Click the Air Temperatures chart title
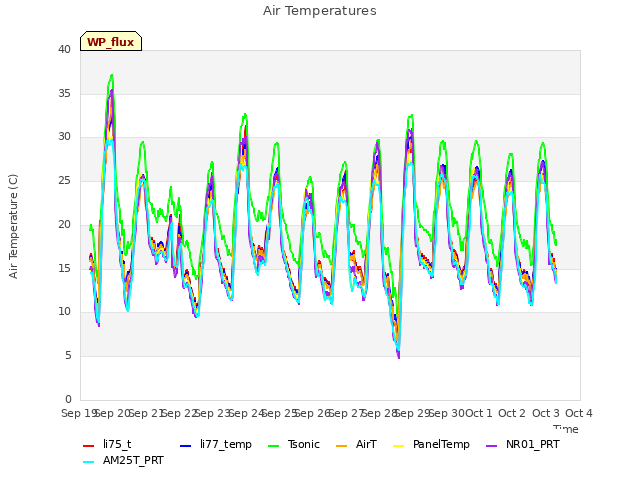 (x=320, y=11)
